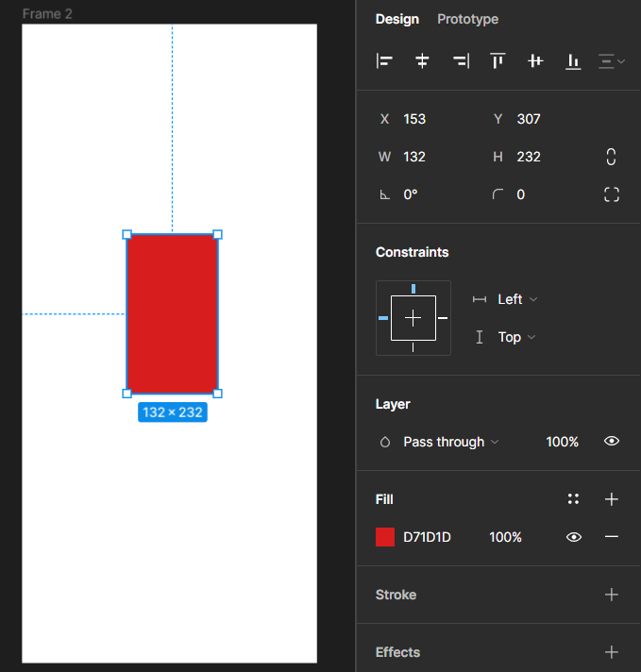The width and height of the screenshot is (641, 672).
Task: Click bottom-left resize handle of rectangle
Action: pyautogui.click(x=127, y=394)
